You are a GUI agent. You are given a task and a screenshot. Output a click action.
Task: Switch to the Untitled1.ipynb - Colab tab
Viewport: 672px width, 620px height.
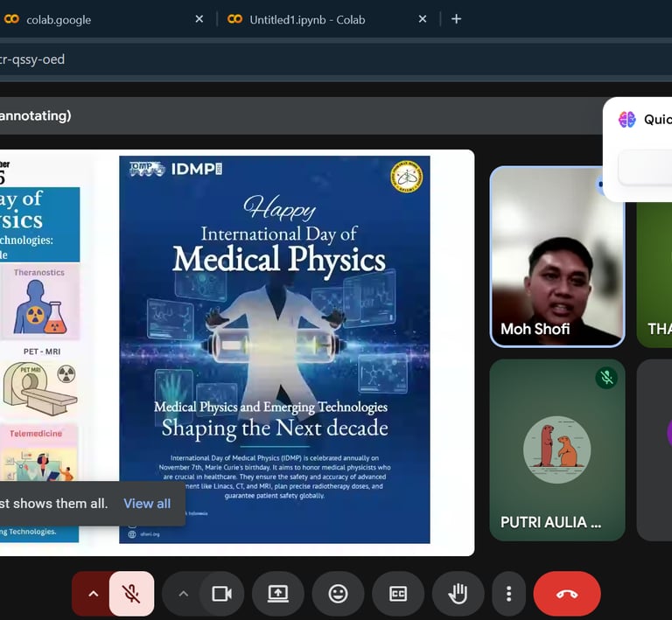pos(328,19)
